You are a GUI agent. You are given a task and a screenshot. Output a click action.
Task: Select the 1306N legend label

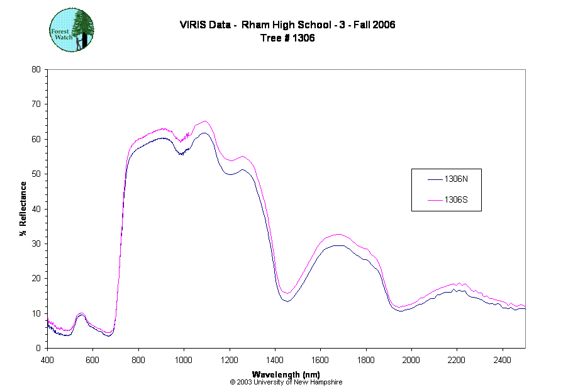pos(456,179)
